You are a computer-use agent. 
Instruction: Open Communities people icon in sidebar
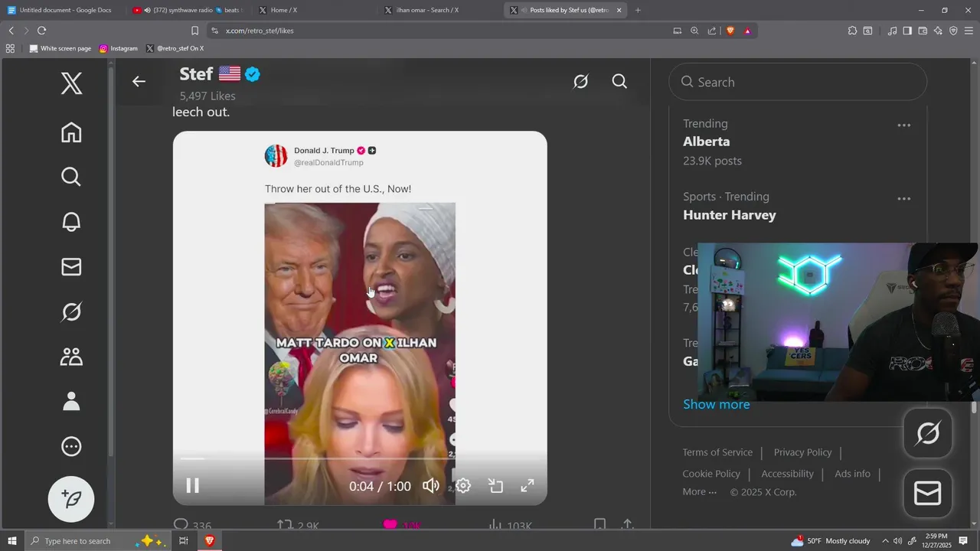pyautogui.click(x=71, y=357)
